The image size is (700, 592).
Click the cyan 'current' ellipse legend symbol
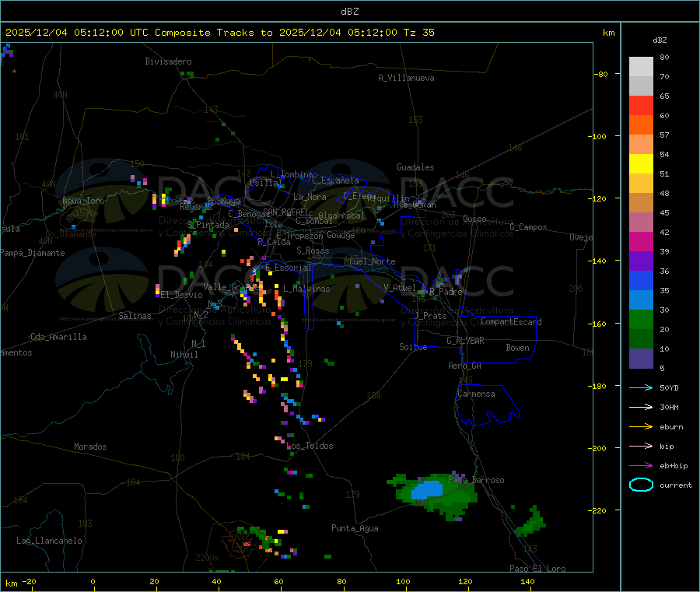click(x=641, y=485)
